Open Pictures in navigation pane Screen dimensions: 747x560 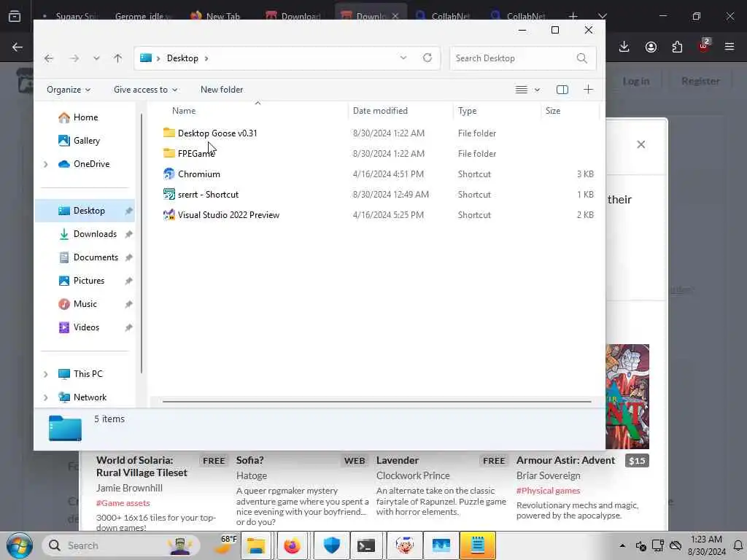pos(88,281)
